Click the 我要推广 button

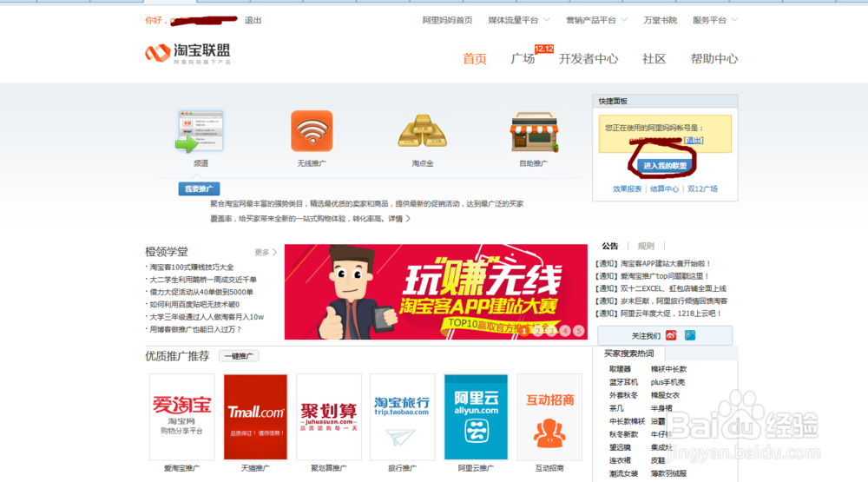(x=199, y=189)
